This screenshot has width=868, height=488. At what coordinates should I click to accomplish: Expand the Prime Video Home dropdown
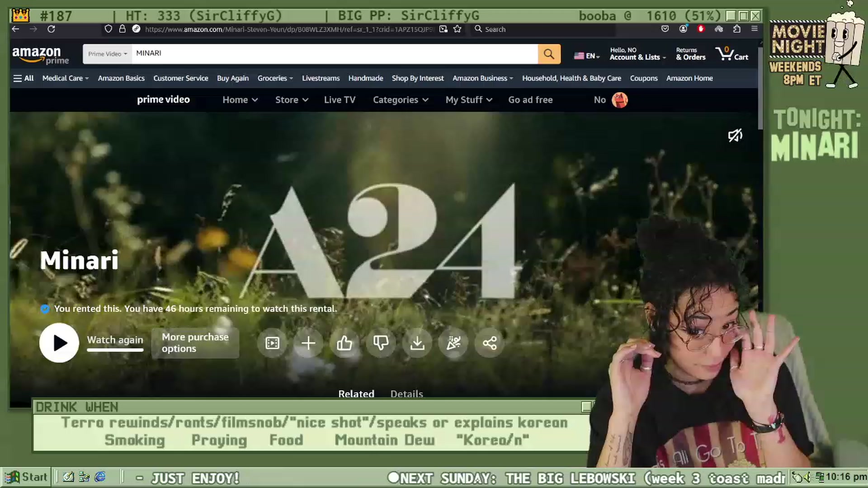(x=240, y=100)
